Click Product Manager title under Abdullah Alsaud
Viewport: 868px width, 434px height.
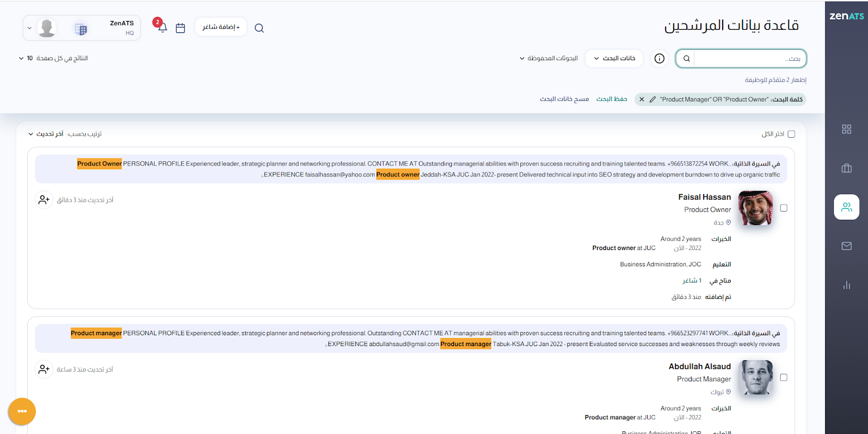704,379
